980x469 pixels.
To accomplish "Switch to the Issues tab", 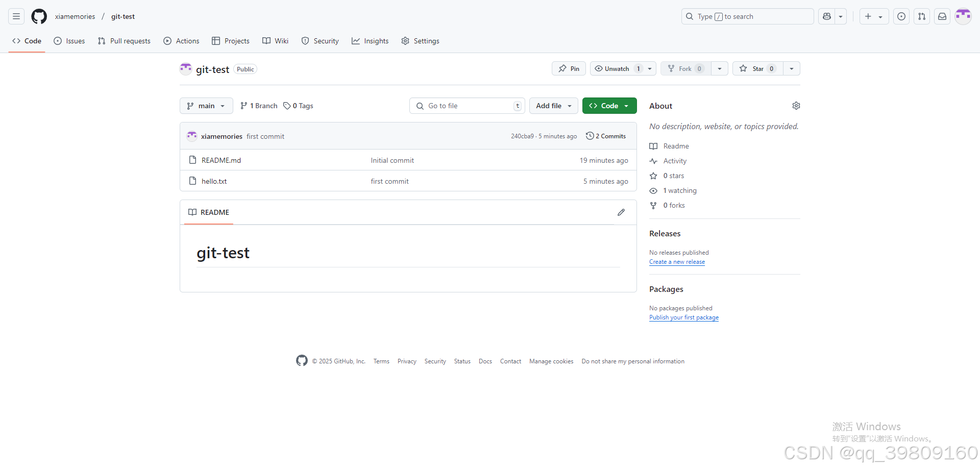I will (69, 41).
